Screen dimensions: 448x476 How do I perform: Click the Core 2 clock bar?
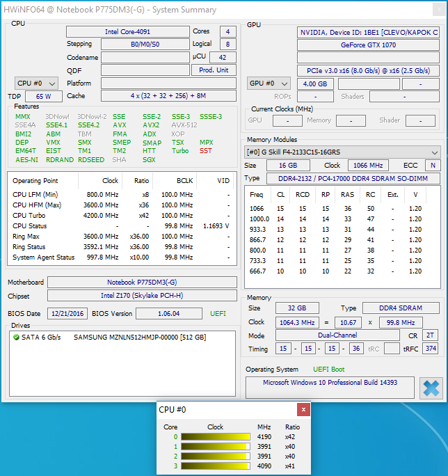coord(216,456)
